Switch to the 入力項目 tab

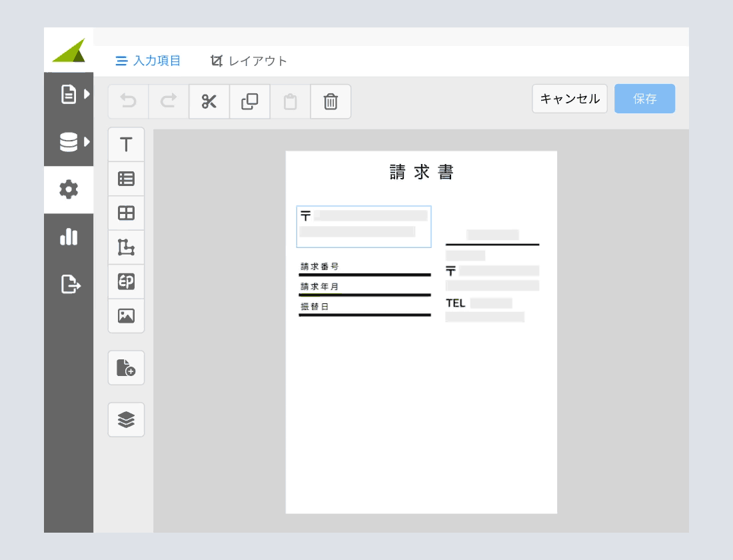coord(148,61)
